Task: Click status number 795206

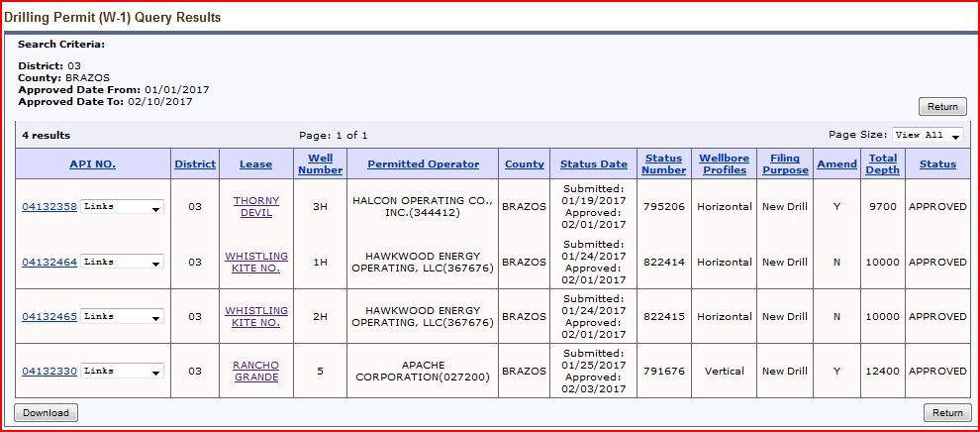Action: (664, 207)
